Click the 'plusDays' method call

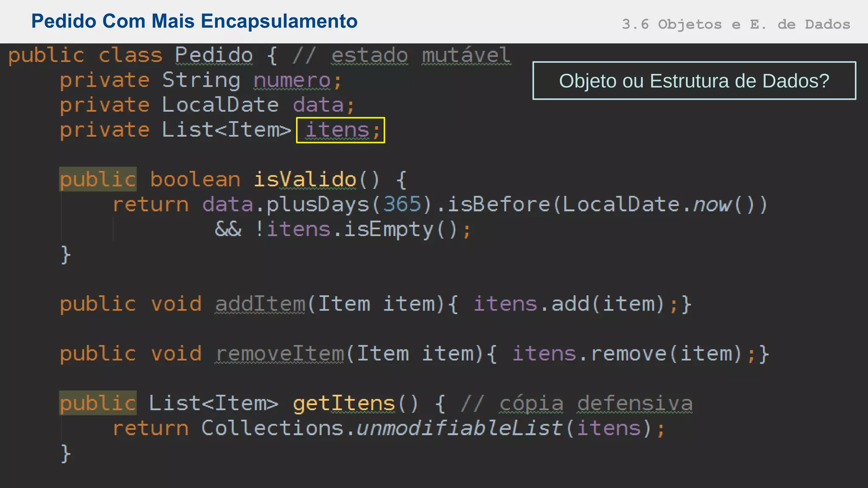click(x=318, y=205)
